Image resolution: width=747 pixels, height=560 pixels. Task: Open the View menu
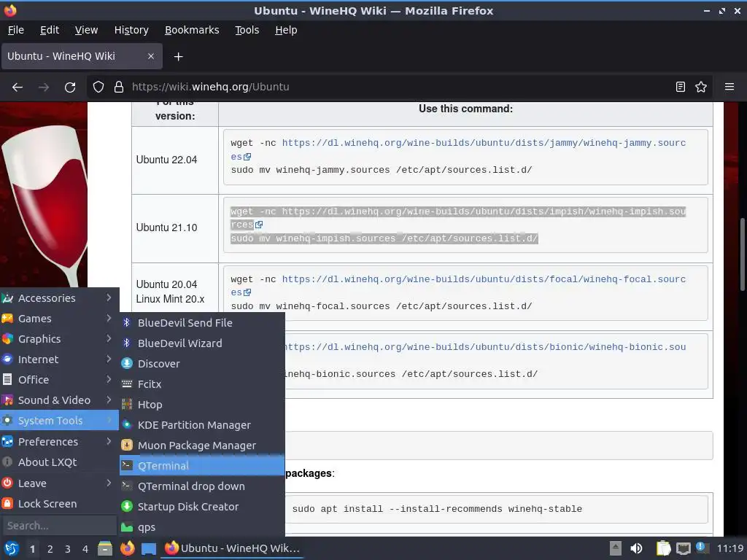pyautogui.click(x=86, y=30)
